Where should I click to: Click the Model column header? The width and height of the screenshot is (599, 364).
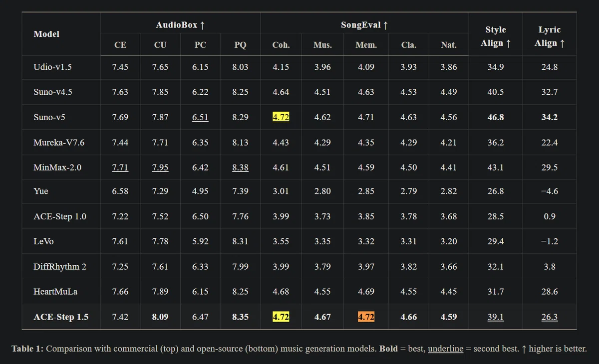pos(46,34)
